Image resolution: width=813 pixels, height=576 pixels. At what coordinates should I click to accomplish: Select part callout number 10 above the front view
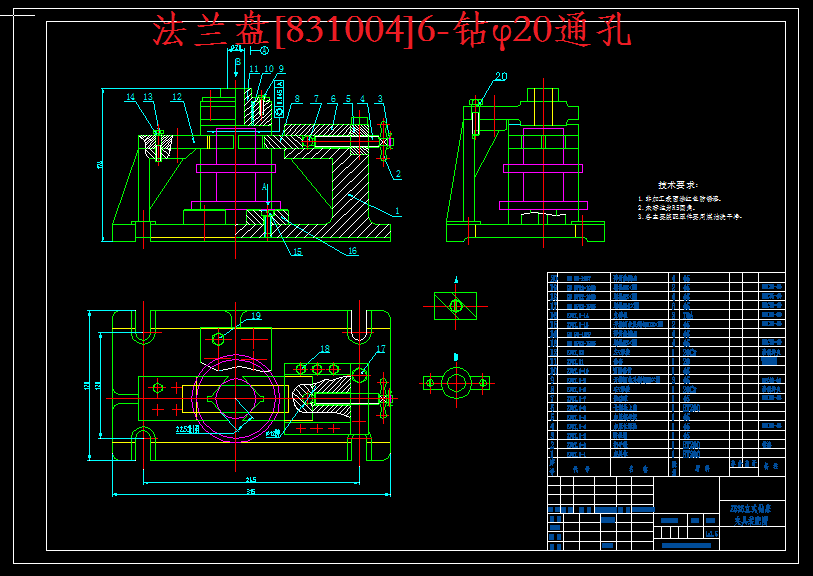click(x=269, y=68)
